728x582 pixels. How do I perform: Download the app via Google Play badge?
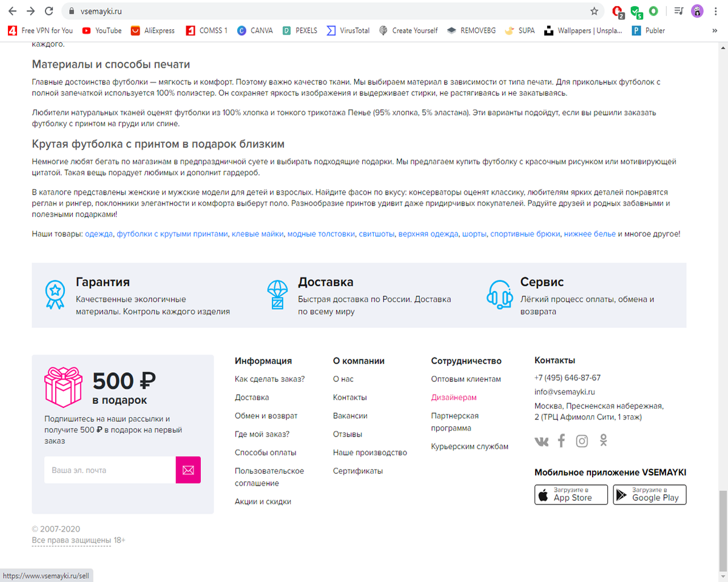[x=650, y=495]
